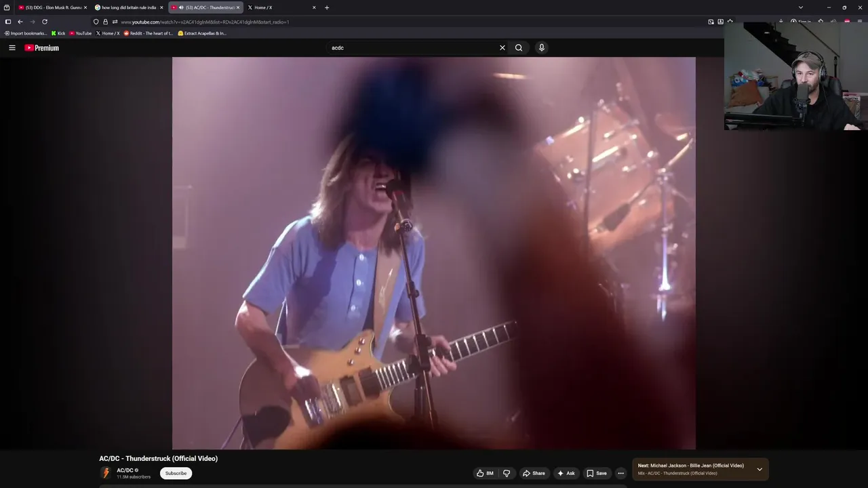Image resolution: width=868 pixels, height=488 pixels.
Task: Close the Home / X tab
Action: pyautogui.click(x=314, y=7)
